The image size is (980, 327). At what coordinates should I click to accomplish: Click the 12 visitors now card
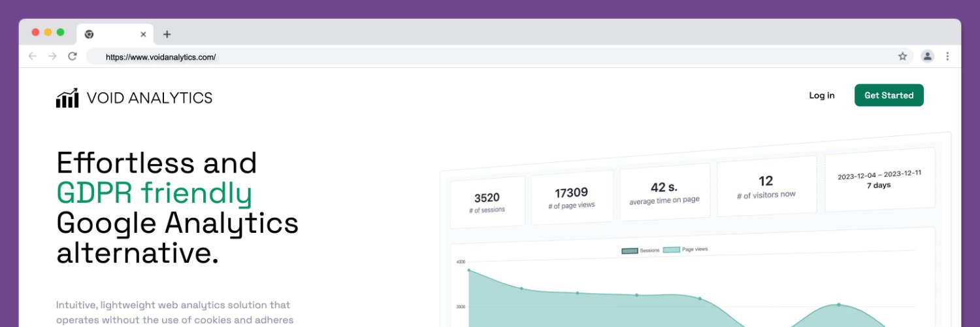766,186
